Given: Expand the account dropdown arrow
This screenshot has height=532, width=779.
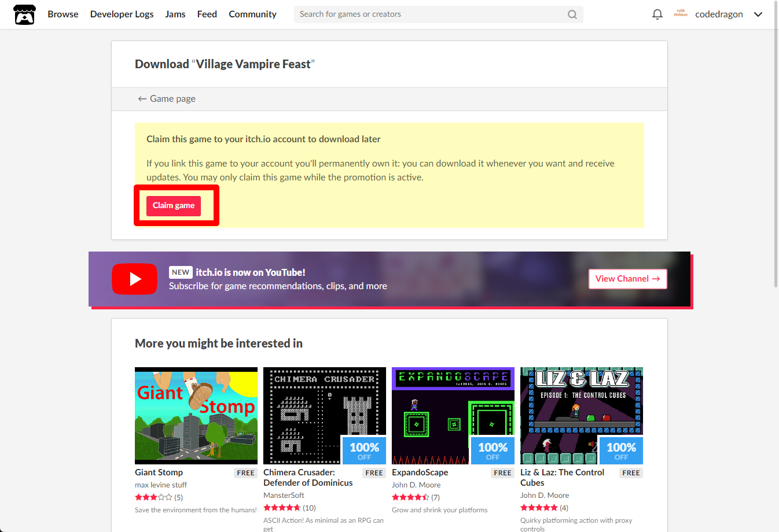Looking at the screenshot, I should click(x=758, y=14).
